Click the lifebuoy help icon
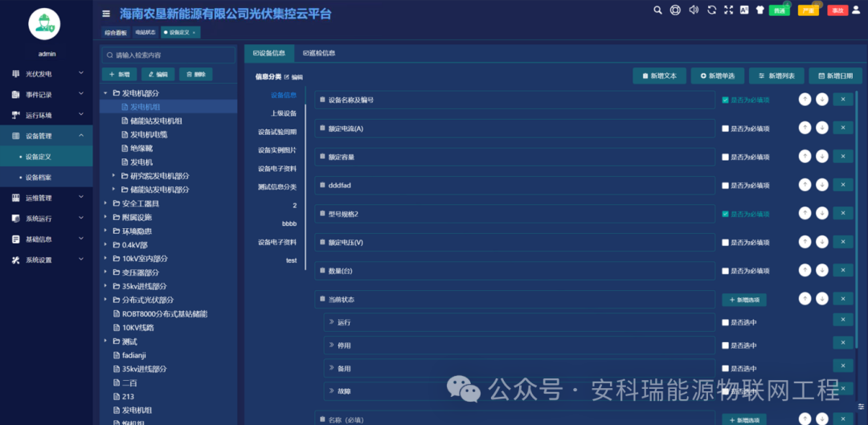Image resolution: width=868 pixels, height=425 pixels. 675,10
